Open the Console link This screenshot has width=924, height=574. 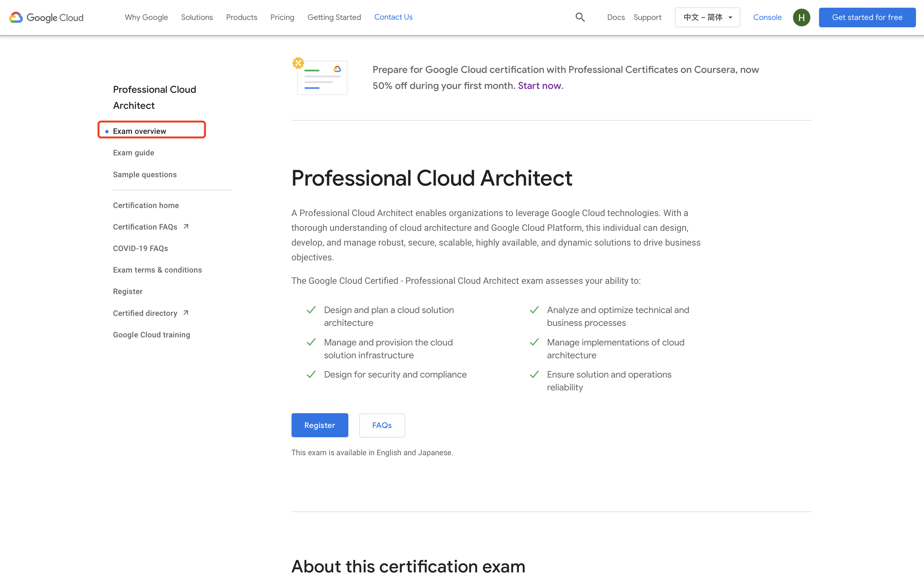[767, 17]
